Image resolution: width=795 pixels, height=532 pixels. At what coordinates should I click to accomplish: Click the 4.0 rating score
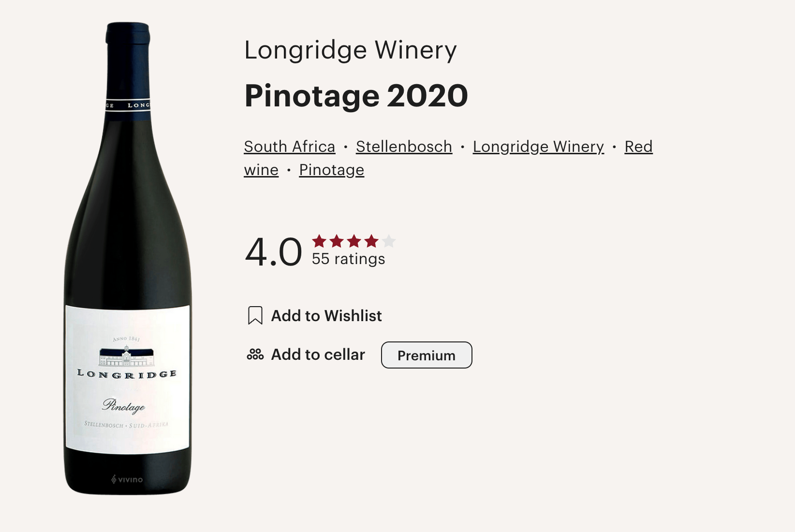(x=274, y=251)
